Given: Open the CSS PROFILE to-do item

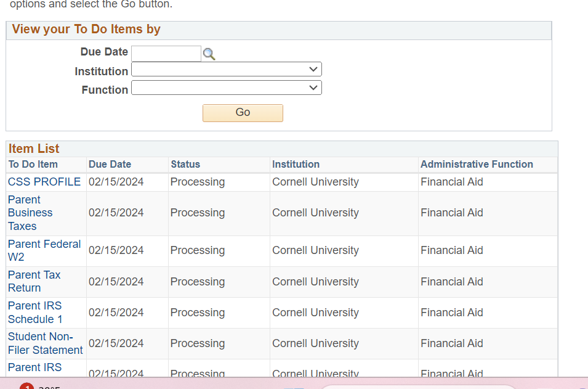Looking at the screenshot, I should click(44, 182).
